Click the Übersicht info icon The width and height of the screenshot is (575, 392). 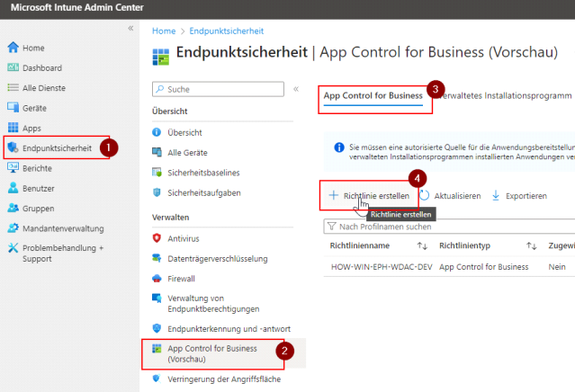pyautogui.click(x=157, y=132)
